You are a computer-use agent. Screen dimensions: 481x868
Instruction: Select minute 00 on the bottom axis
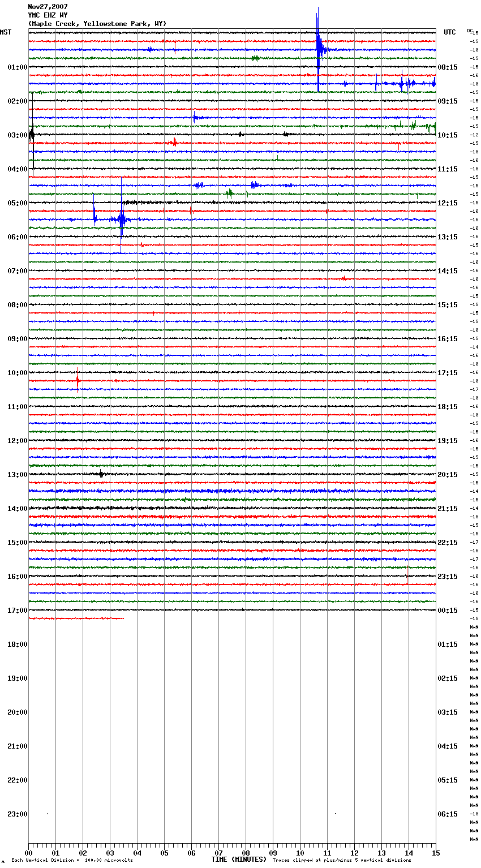pyautogui.click(x=28, y=853)
